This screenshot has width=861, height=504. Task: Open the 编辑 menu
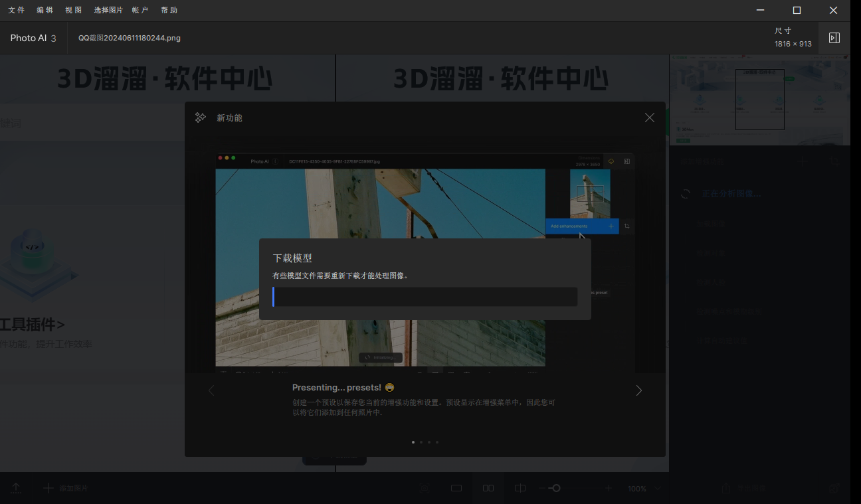[45, 10]
